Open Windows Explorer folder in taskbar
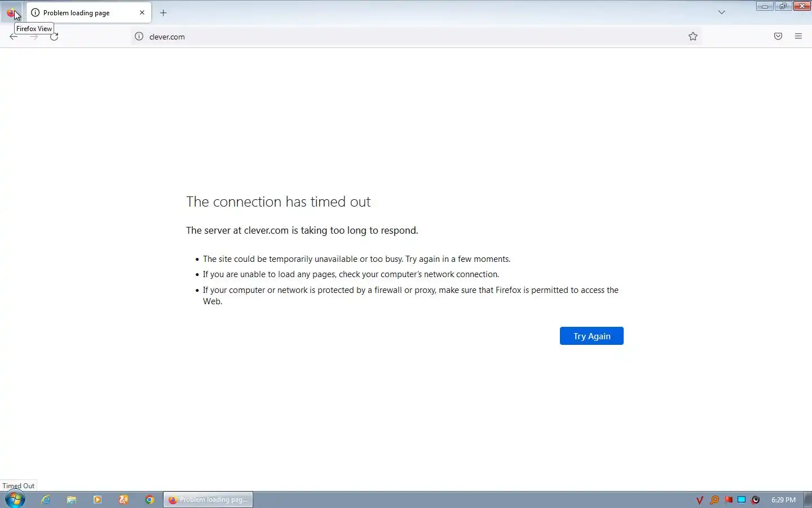The image size is (812, 508). point(72,500)
